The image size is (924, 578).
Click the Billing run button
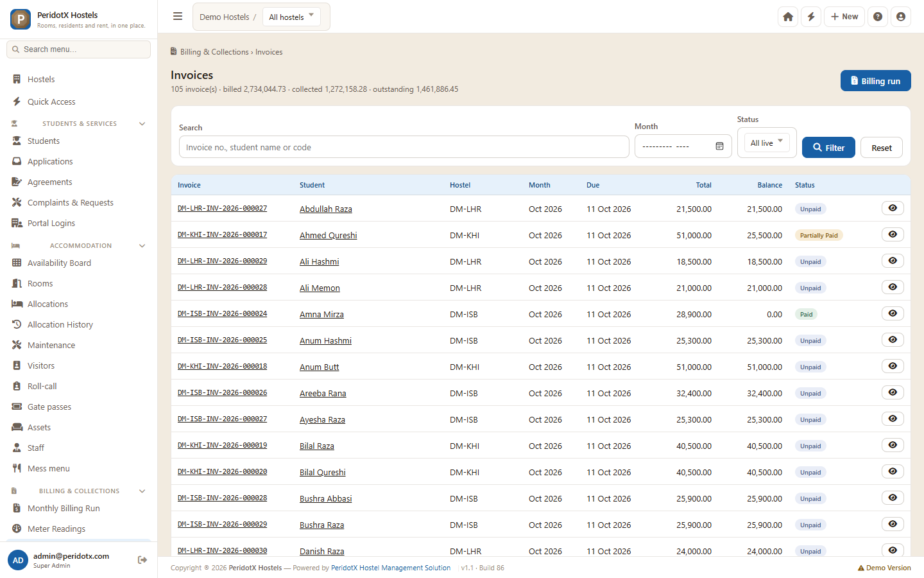point(875,81)
